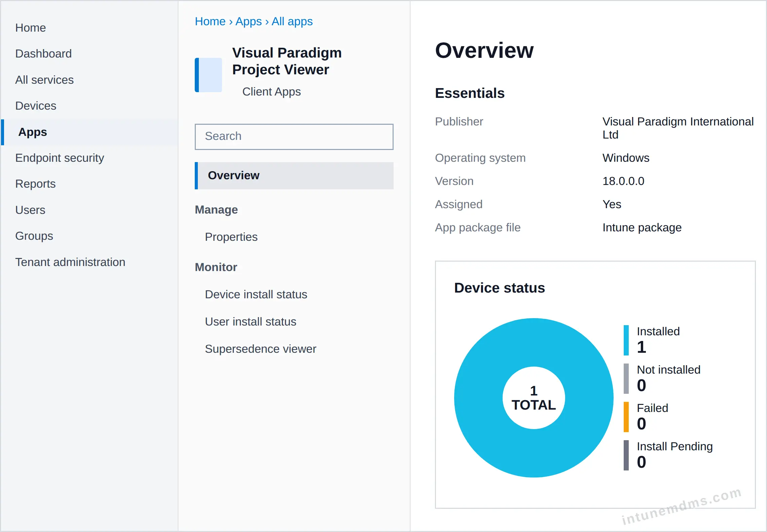Select All services in the sidebar
The image size is (767, 532).
[44, 80]
